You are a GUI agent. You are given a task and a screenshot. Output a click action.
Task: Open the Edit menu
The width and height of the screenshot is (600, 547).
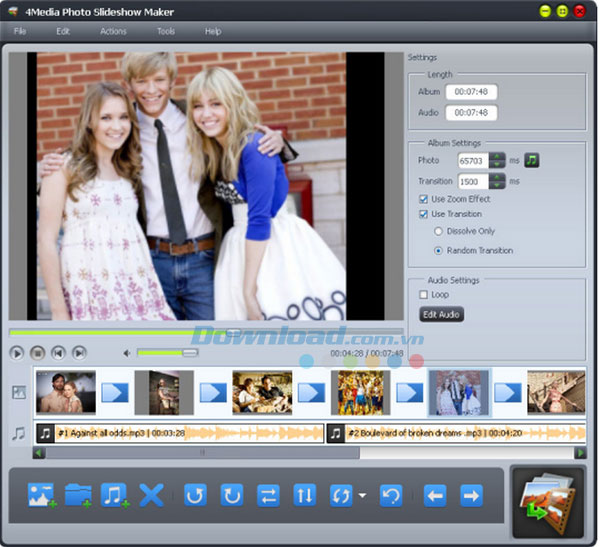pyautogui.click(x=63, y=31)
